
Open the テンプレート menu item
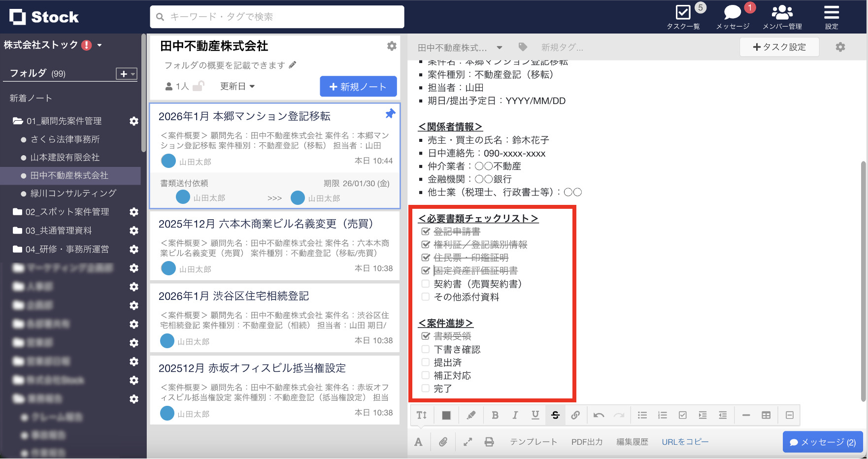pos(534,442)
